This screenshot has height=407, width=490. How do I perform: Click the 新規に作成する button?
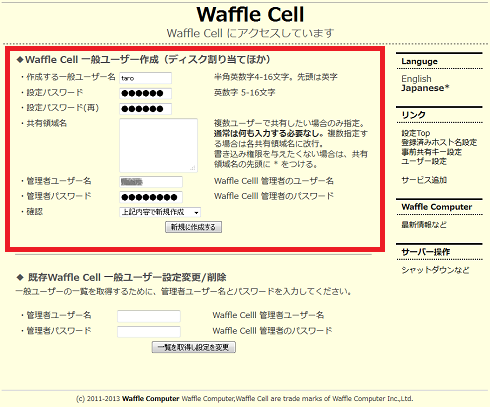193,227
